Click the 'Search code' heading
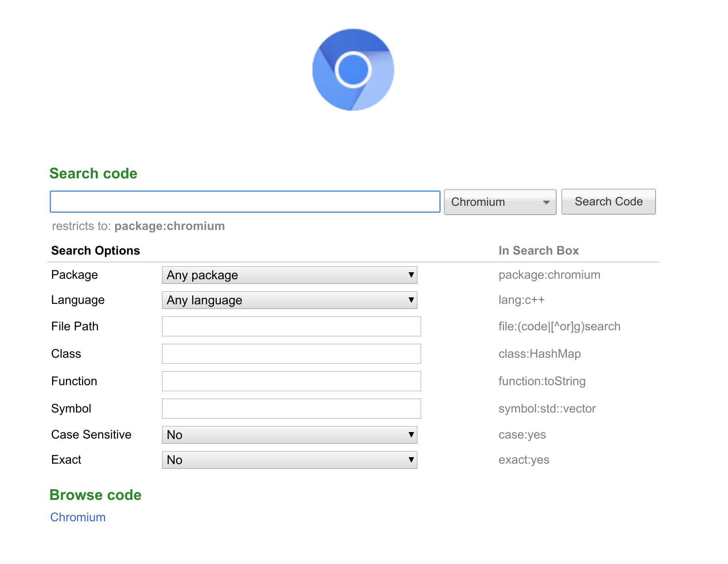728x564 pixels. click(93, 173)
